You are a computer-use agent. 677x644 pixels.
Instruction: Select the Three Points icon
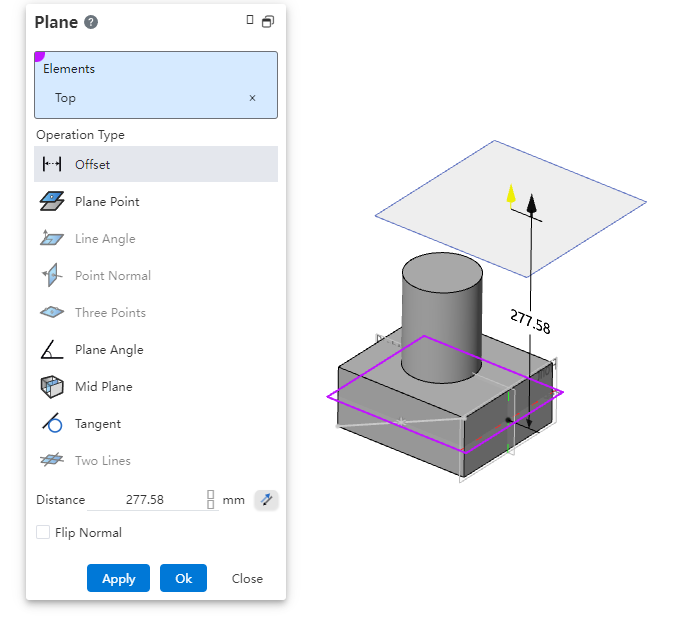tap(52, 312)
